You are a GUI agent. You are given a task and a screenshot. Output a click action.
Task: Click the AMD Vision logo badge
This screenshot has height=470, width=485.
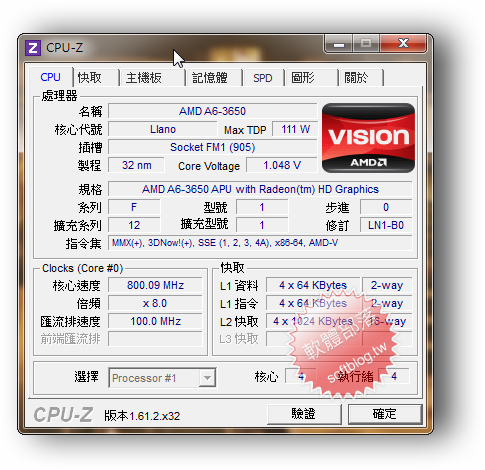tap(368, 138)
